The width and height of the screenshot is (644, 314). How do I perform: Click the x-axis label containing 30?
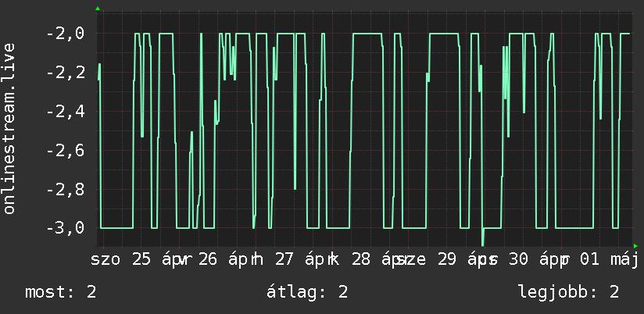coord(526,260)
